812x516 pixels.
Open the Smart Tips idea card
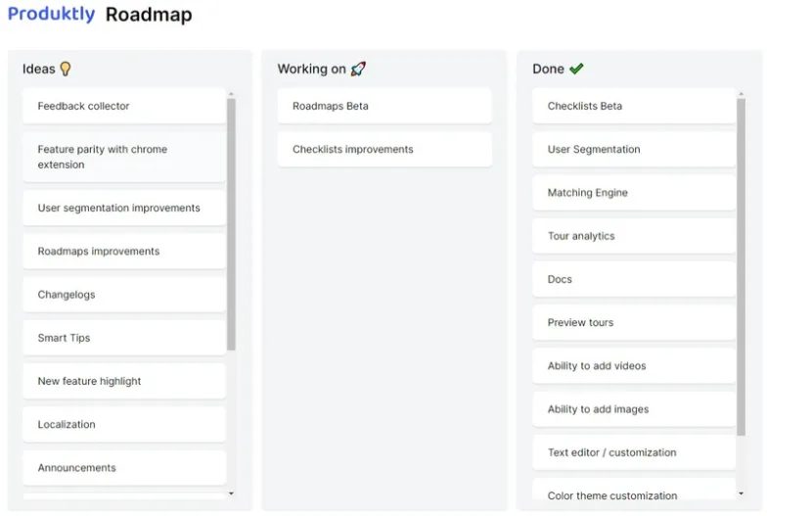pos(124,338)
